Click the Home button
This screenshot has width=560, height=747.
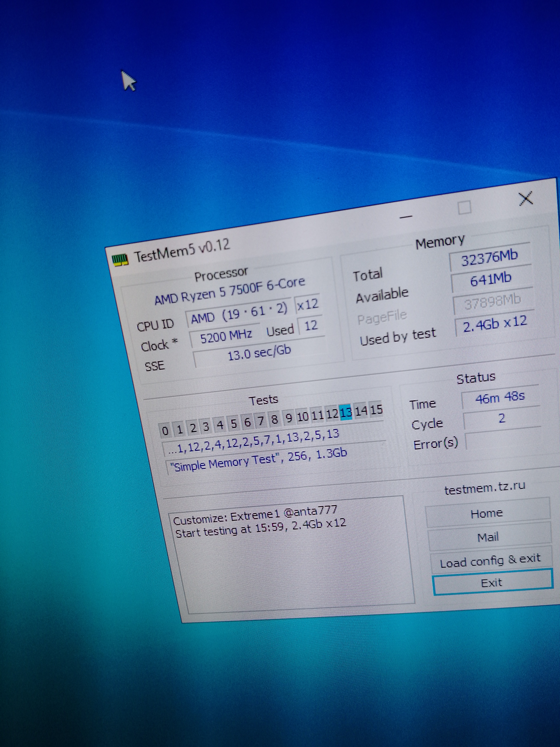click(487, 514)
